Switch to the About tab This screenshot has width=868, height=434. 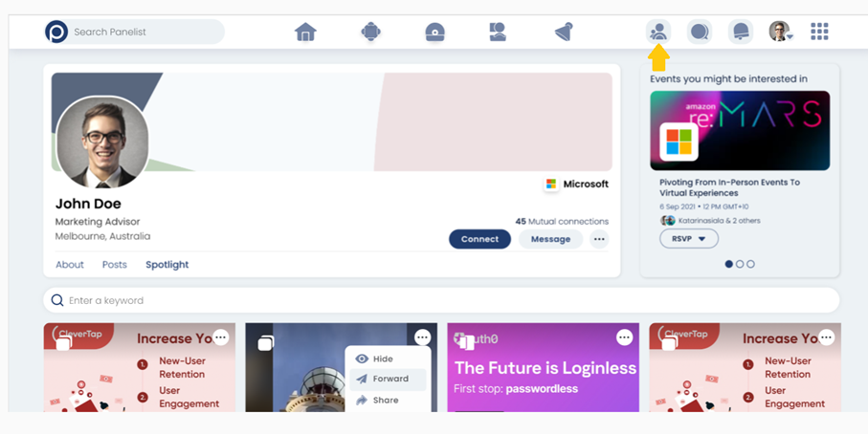[x=70, y=265]
